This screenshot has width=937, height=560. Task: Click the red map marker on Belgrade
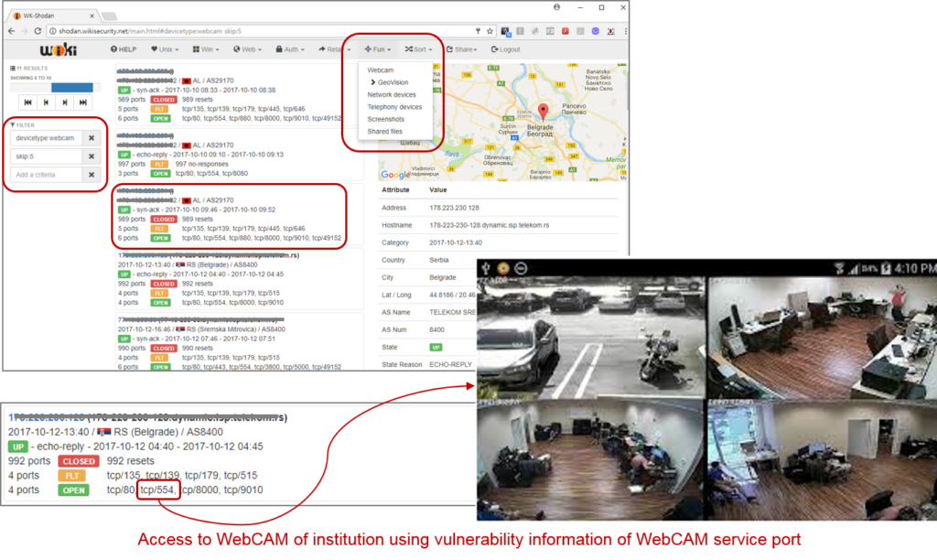542,113
